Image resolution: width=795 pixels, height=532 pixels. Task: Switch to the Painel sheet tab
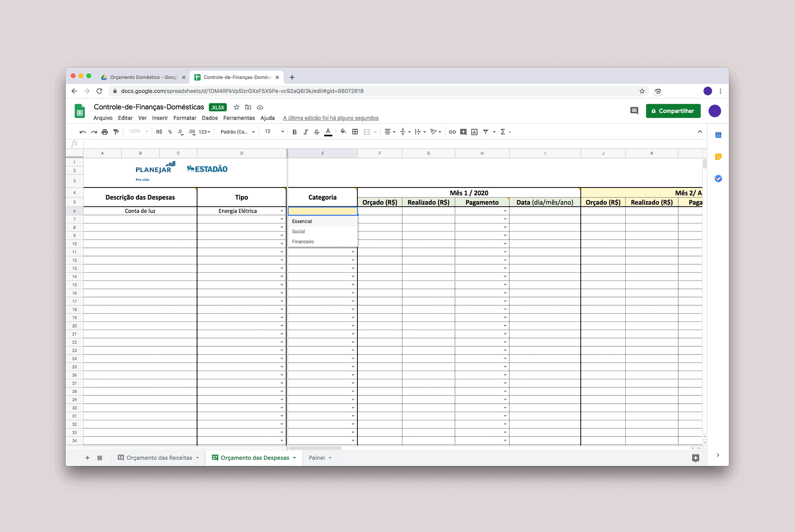317,458
